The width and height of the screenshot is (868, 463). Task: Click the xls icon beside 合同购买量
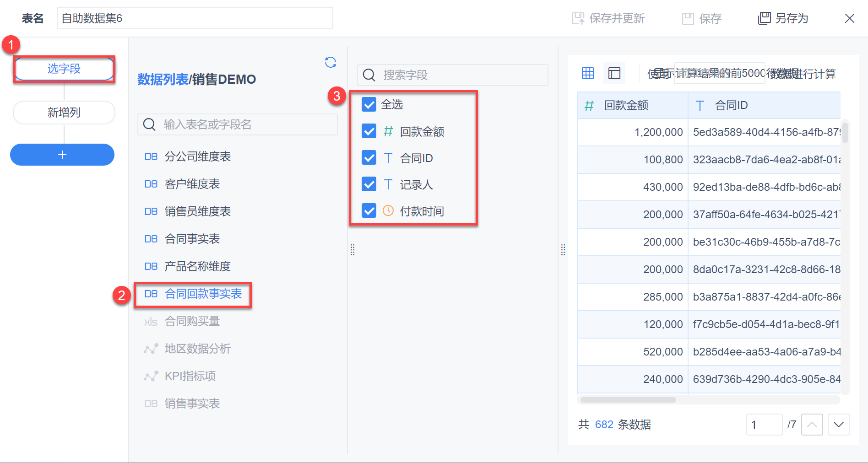(151, 322)
